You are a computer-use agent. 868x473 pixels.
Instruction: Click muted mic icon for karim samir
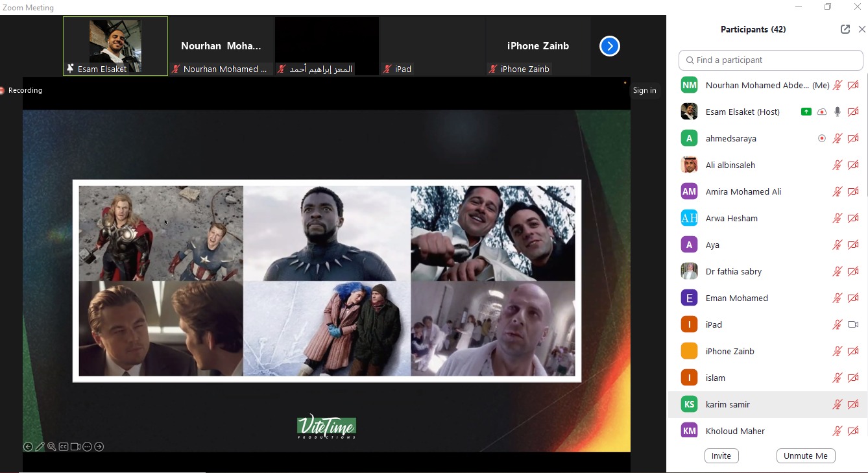[838, 404]
